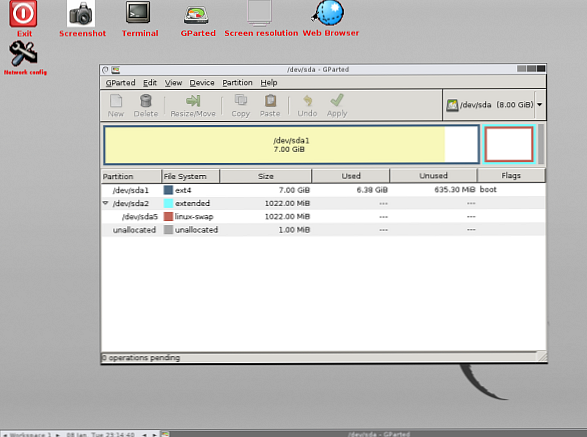Open the View menu
587x437 pixels.
point(173,83)
